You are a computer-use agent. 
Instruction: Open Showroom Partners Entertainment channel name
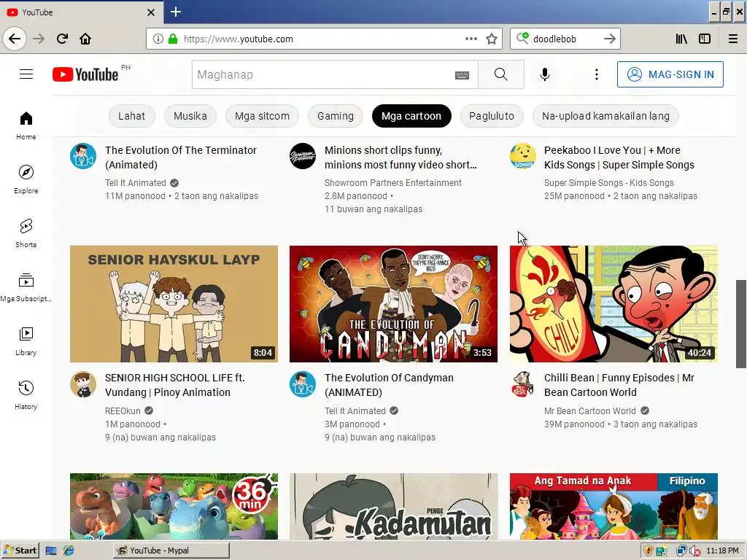pos(393,183)
